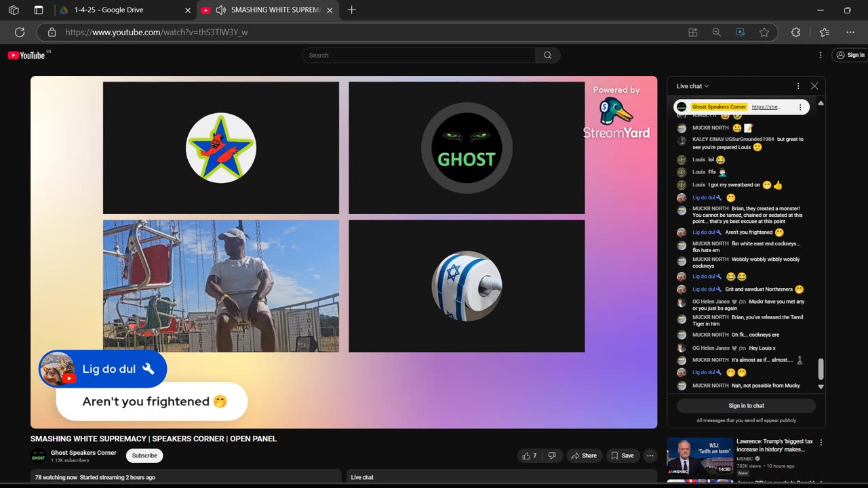Click the YouTube search magnifier button
The height and width of the screenshot is (488, 868).
click(x=547, y=56)
